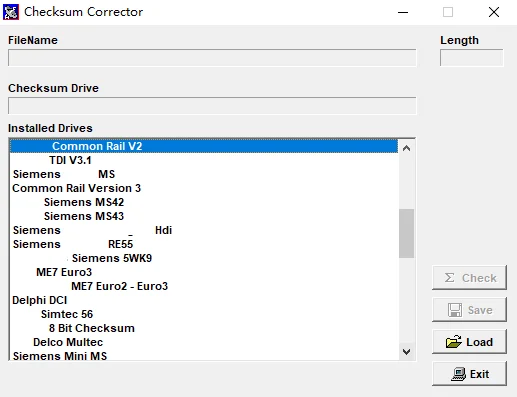Choose Siemens MS43 from the list
Screen dimensions: 517x397
point(84,216)
